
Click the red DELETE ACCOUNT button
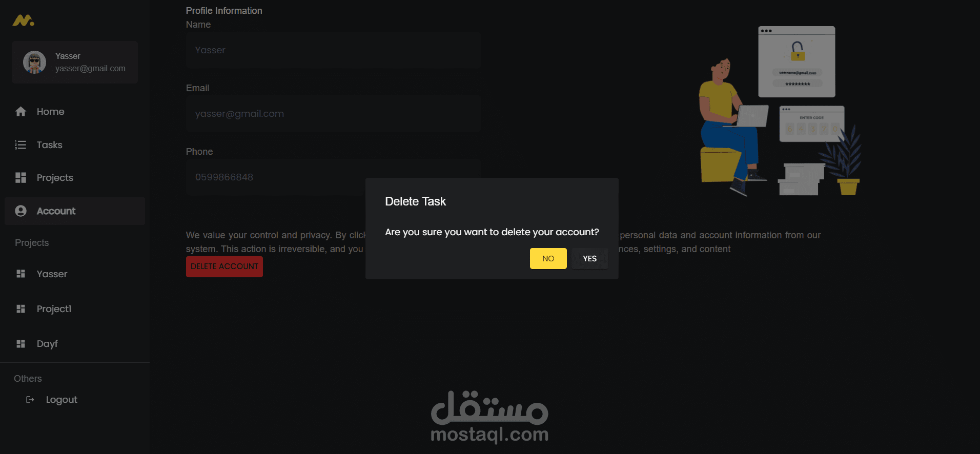point(224,266)
